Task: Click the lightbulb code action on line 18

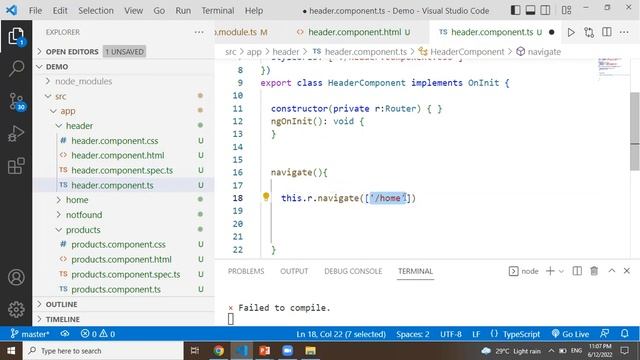Action: [x=266, y=197]
